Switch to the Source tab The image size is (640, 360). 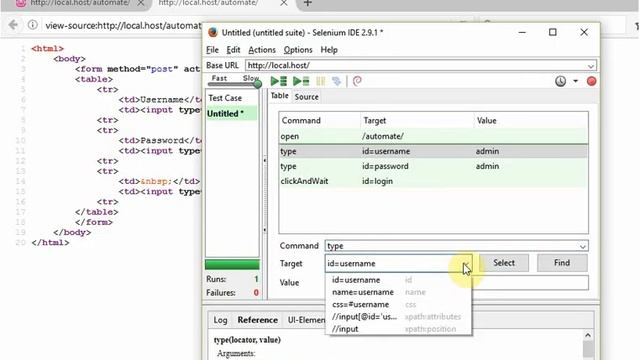pyautogui.click(x=307, y=97)
